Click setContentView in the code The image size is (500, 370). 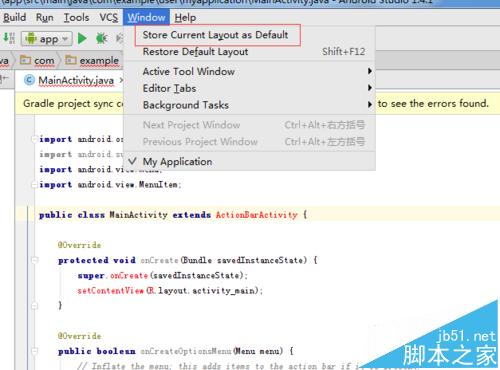110,290
